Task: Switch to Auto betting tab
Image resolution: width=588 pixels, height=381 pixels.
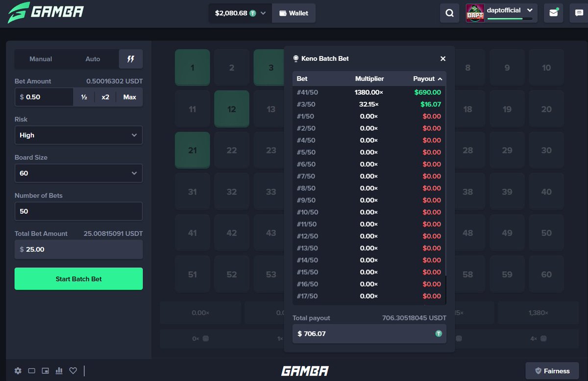Action: coord(93,59)
